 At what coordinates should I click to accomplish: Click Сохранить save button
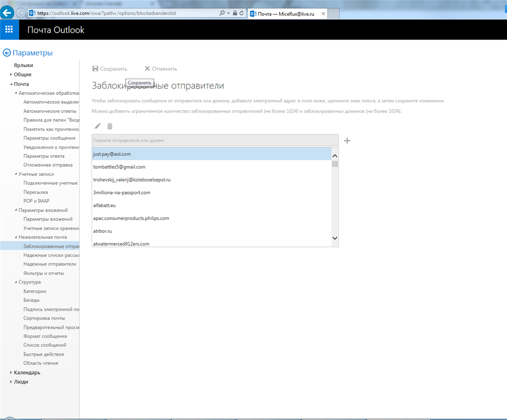(x=110, y=69)
